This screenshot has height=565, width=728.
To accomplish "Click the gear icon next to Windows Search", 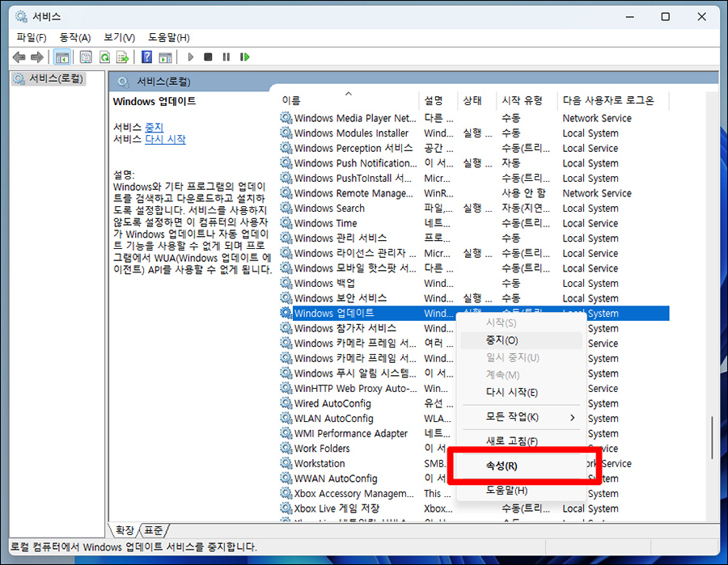I will point(286,209).
